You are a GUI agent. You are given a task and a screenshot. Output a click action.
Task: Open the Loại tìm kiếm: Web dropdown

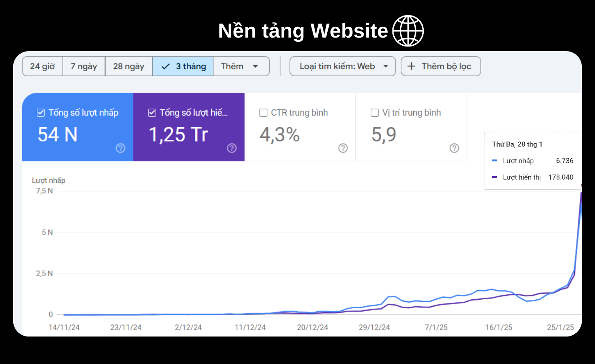pyautogui.click(x=342, y=66)
